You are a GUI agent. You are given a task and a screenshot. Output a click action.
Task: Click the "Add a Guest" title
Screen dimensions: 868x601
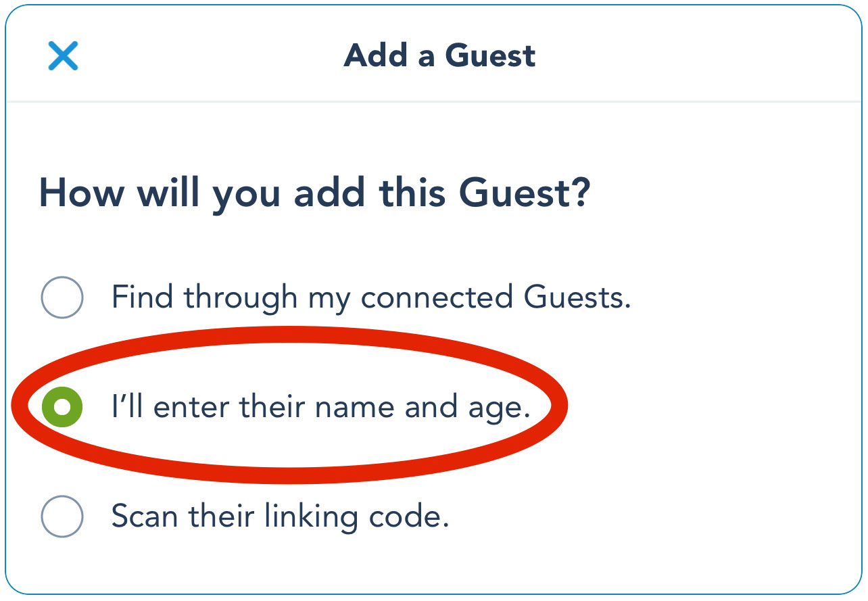[439, 55]
